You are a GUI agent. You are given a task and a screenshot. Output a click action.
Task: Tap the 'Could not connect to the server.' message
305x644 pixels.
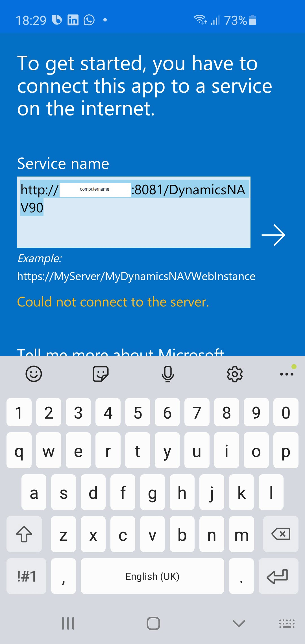pos(113,302)
